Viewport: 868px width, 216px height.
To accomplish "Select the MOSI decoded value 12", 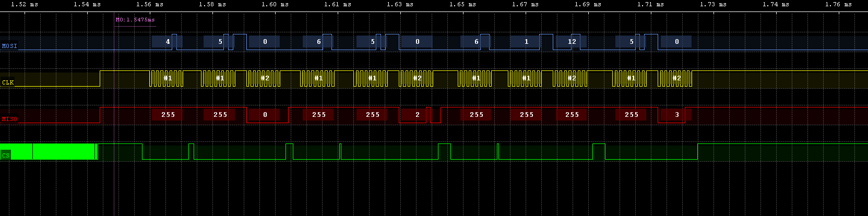I will click(x=572, y=42).
